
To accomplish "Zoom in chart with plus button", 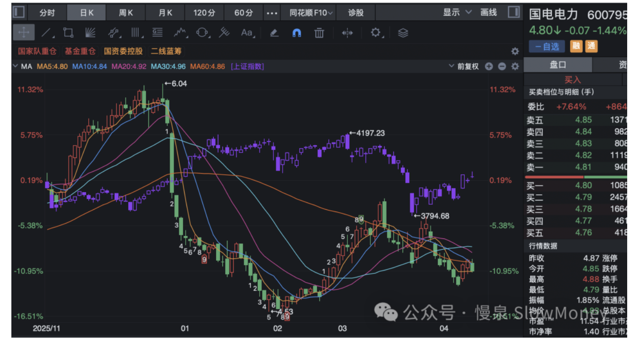I will click(x=489, y=66).
